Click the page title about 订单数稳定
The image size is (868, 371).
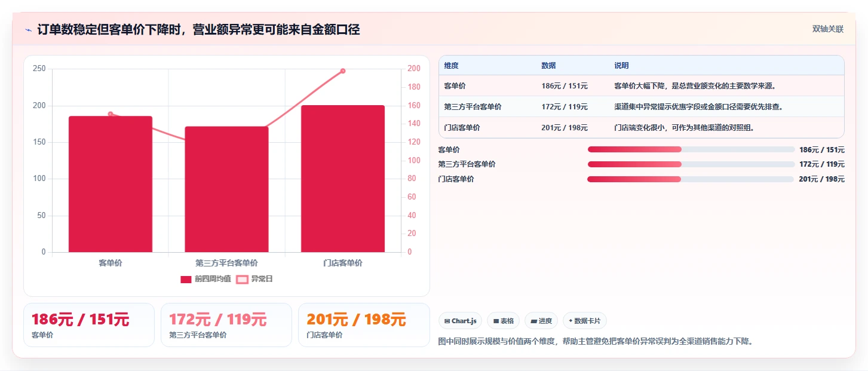pos(198,29)
